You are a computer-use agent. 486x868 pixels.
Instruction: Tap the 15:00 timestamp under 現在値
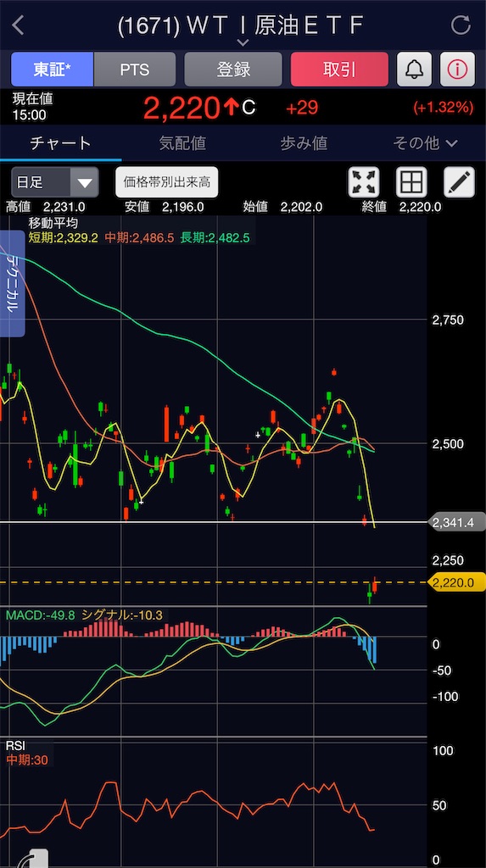(30, 115)
